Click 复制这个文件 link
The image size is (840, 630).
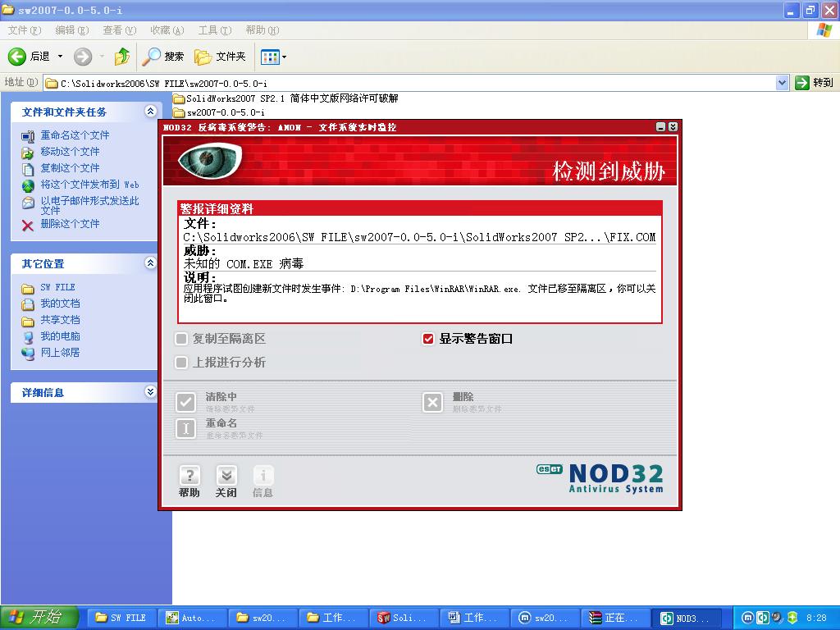[71, 168]
